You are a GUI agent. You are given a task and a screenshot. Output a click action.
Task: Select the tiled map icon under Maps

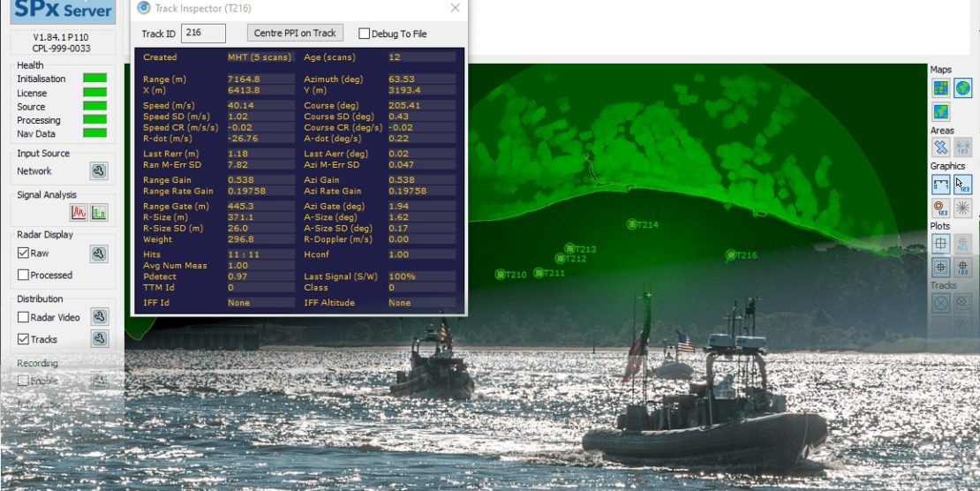[x=941, y=87]
